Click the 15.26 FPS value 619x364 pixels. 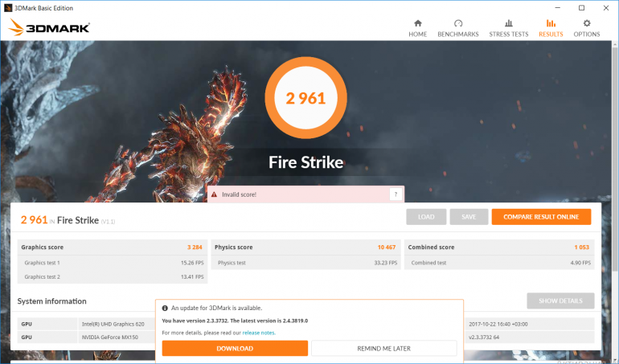[192, 263]
